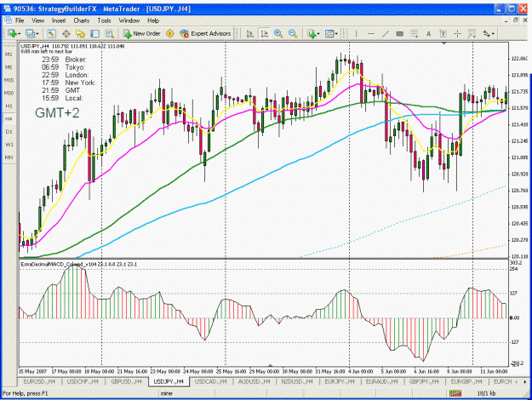Expand the Templates dropdown arrow
This screenshot has width=532, height=400.
coord(336,33)
